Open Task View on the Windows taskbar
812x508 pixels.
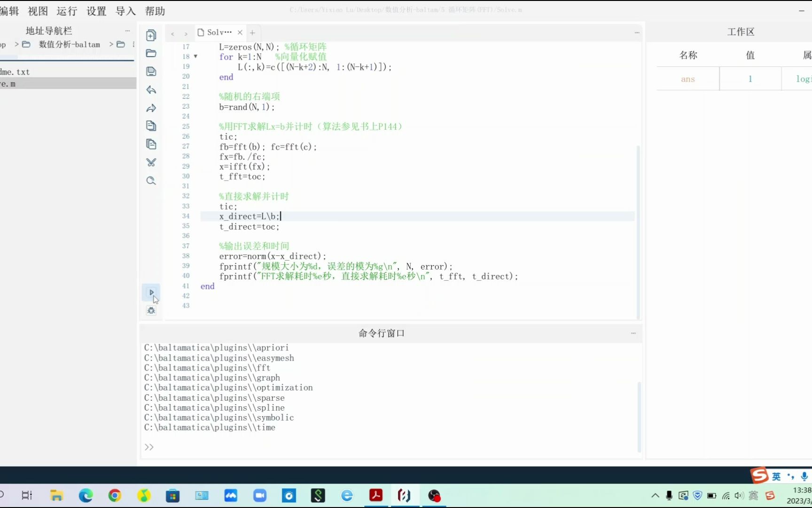27,495
